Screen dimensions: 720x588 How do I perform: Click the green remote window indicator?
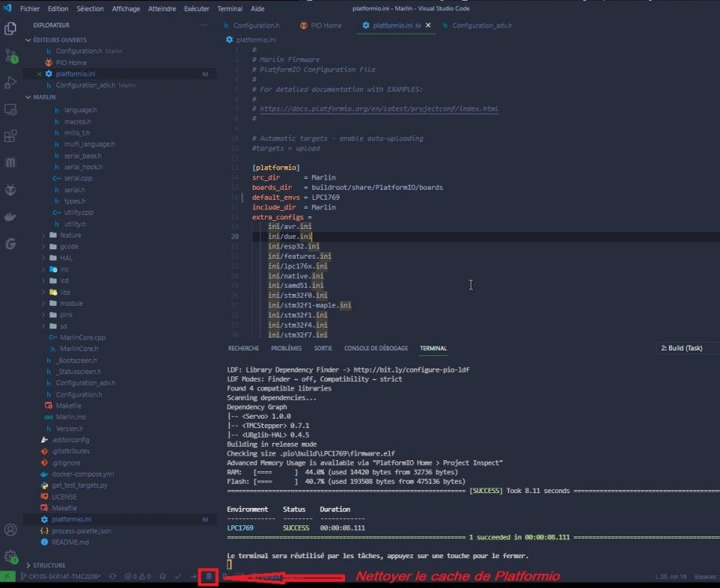(x=7, y=576)
